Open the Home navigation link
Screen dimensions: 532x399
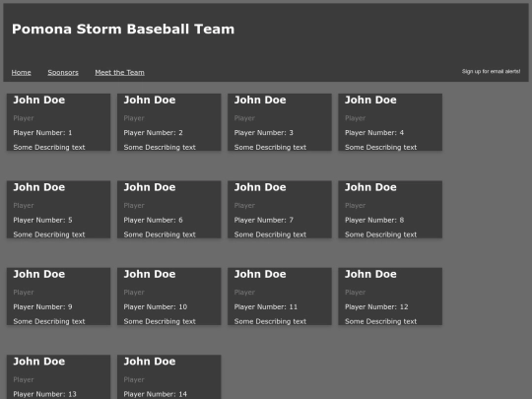(x=21, y=72)
